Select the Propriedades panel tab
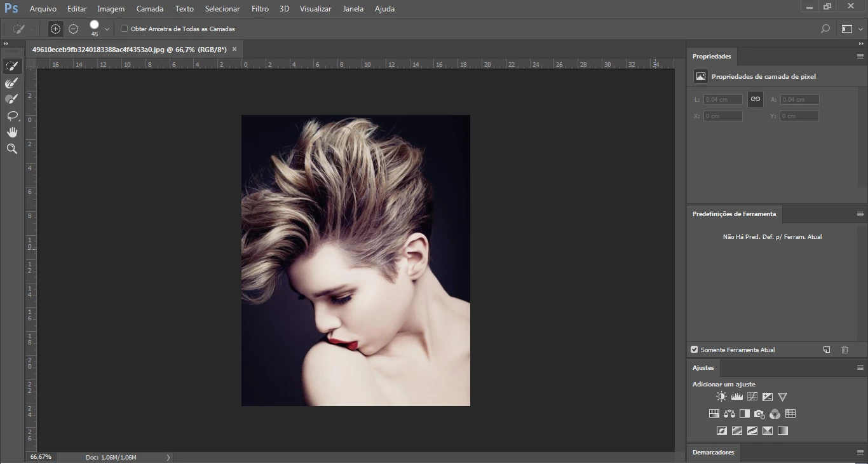Screen dimensions: 868x464 (x=712, y=57)
